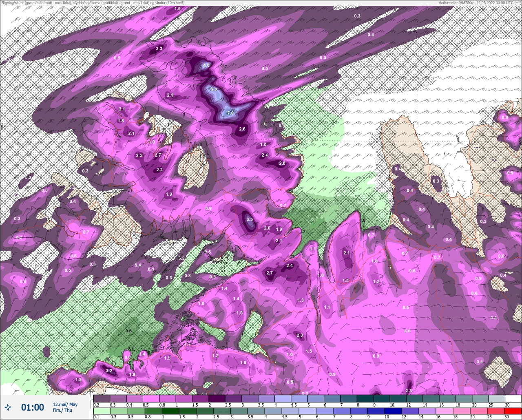
Task: Select the red swatch ending the lower legend row
Action: [513, 411]
